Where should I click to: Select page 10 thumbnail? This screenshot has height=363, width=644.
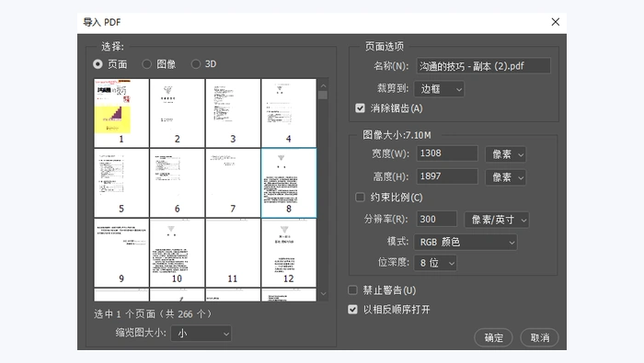[x=177, y=253]
